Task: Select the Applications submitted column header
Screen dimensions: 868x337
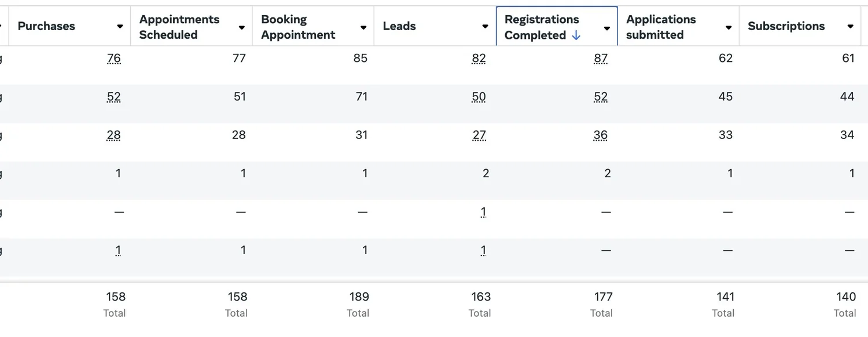Action: coord(661,26)
